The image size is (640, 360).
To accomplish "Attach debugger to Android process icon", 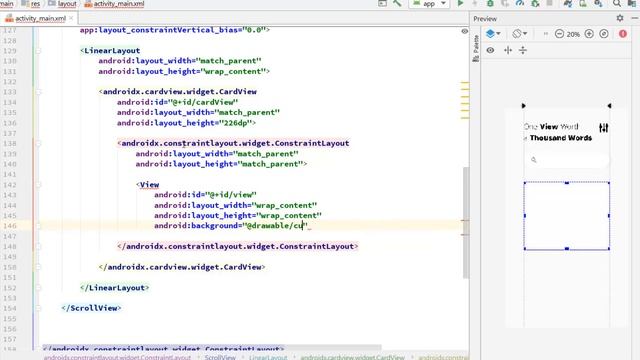I will (x=535, y=3).
